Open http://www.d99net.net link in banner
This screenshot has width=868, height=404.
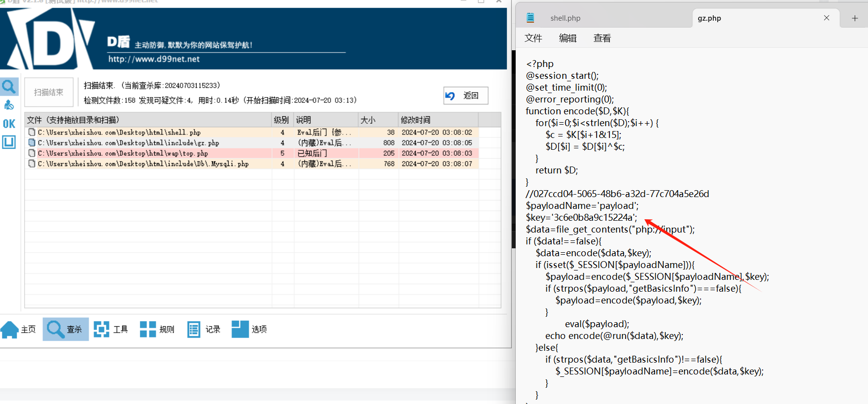[x=154, y=59]
